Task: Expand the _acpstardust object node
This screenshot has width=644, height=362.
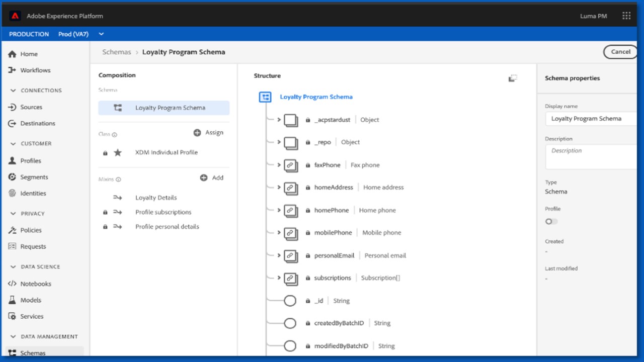Action: point(279,120)
